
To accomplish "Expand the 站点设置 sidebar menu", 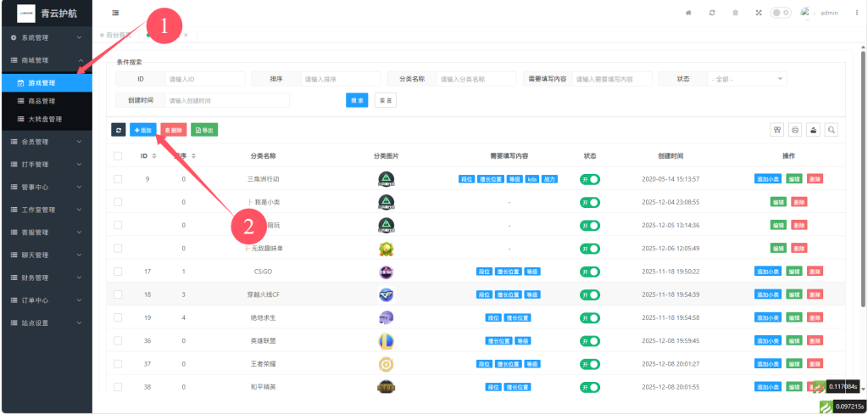I will pos(46,323).
